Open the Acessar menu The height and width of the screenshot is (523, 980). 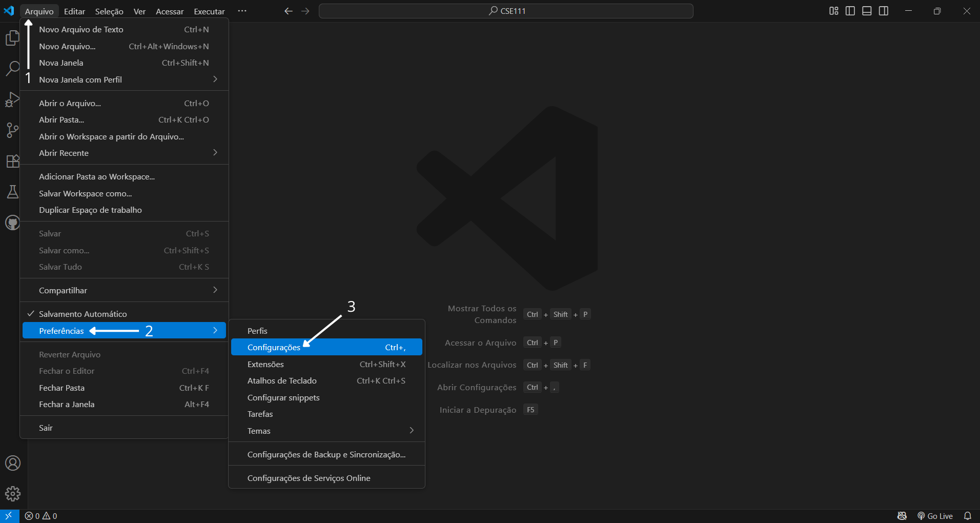pos(170,11)
